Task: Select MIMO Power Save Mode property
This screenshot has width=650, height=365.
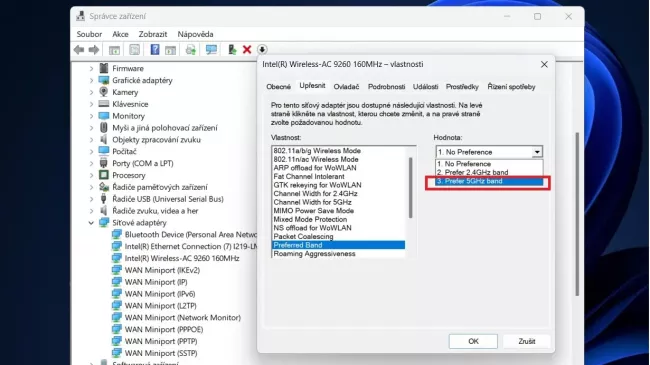Action: point(338,211)
